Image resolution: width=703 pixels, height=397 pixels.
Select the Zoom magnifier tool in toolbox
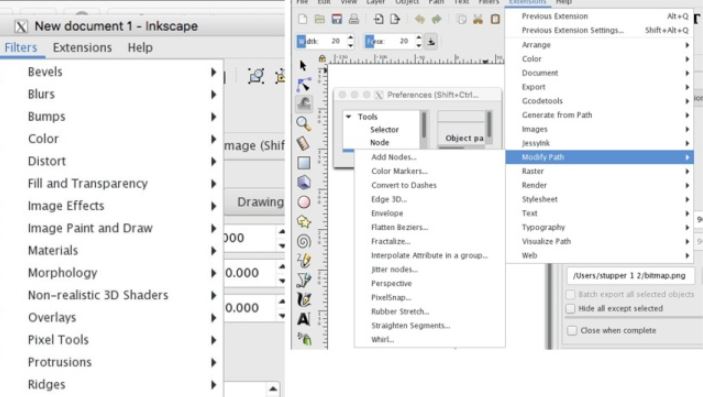tap(304, 123)
